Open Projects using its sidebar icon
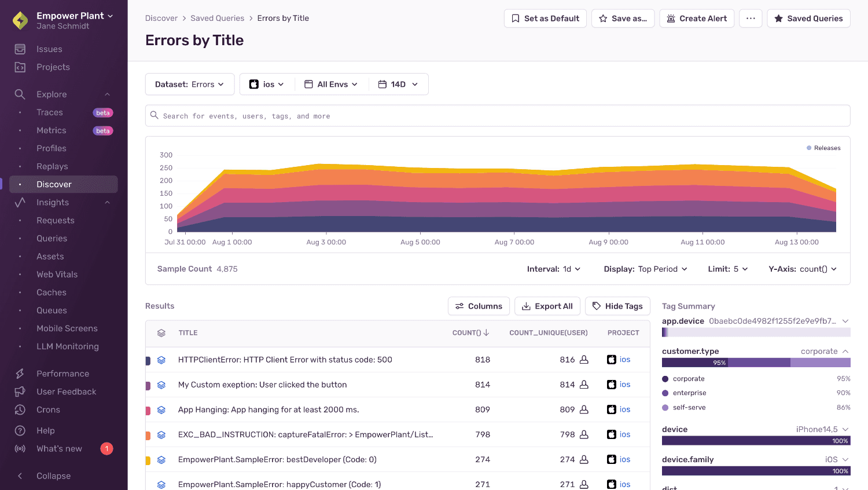The height and width of the screenshot is (490, 868). (x=19, y=67)
